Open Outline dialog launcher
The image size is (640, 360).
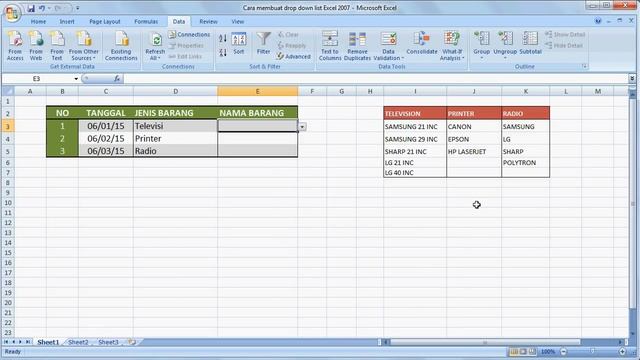click(x=584, y=66)
